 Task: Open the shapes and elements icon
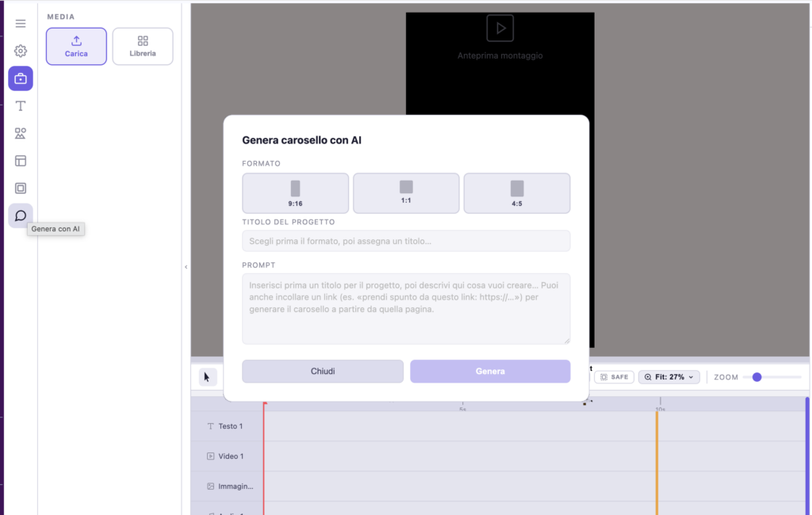click(21, 134)
